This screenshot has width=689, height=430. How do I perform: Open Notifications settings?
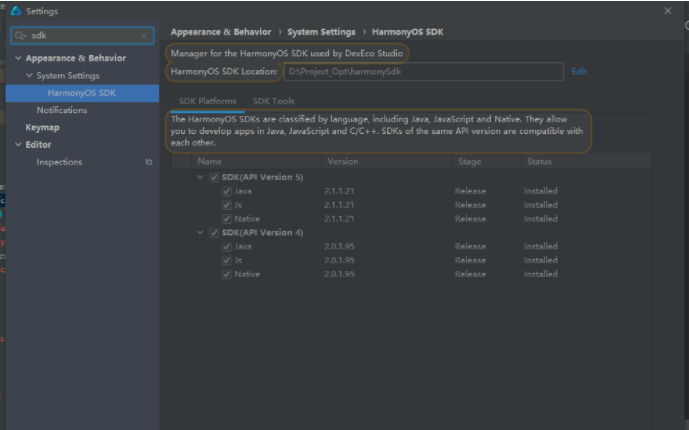62,110
